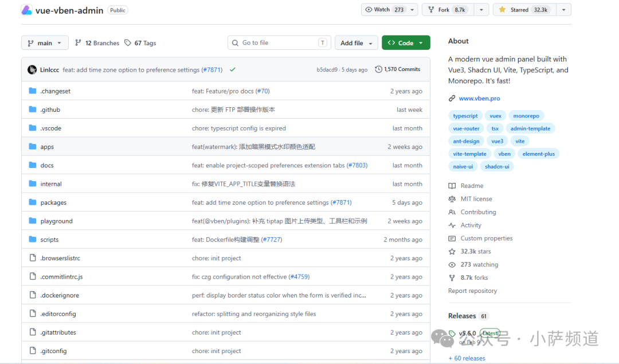Click the .gitattributes file icon

click(x=33, y=332)
